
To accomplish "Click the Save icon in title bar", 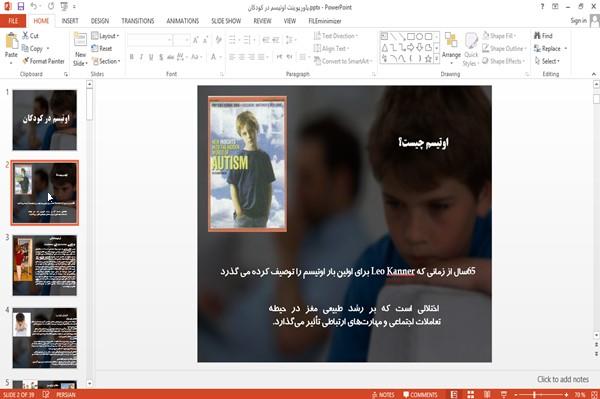I will tap(21, 6).
